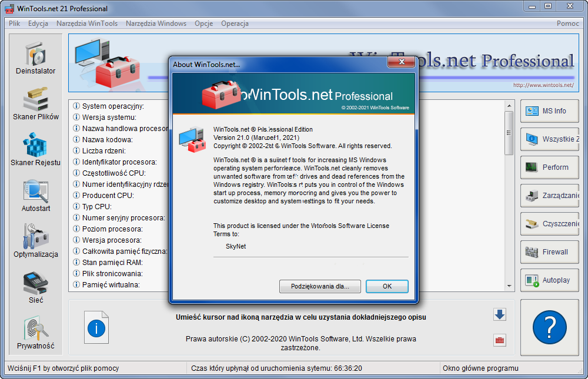Image resolution: width=588 pixels, height=379 pixels.
Task: Click the blue down arrow icon
Action: (499, 314)
